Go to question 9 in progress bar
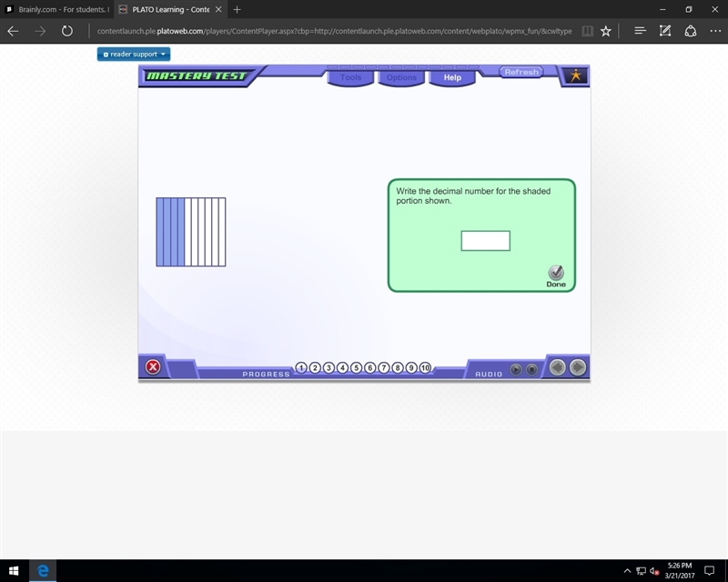The image size is (728, 582). pos(411,368)
